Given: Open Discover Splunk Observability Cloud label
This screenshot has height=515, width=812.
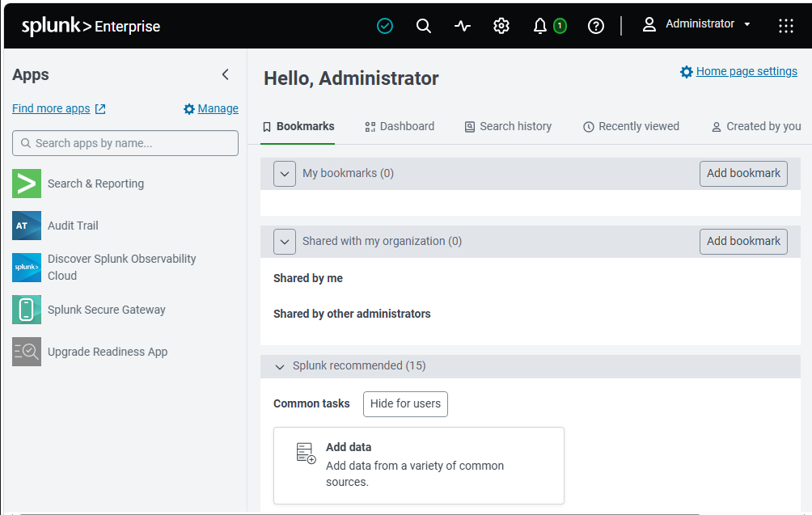Looking at the screenshot, I should click(x=121, y=267).
